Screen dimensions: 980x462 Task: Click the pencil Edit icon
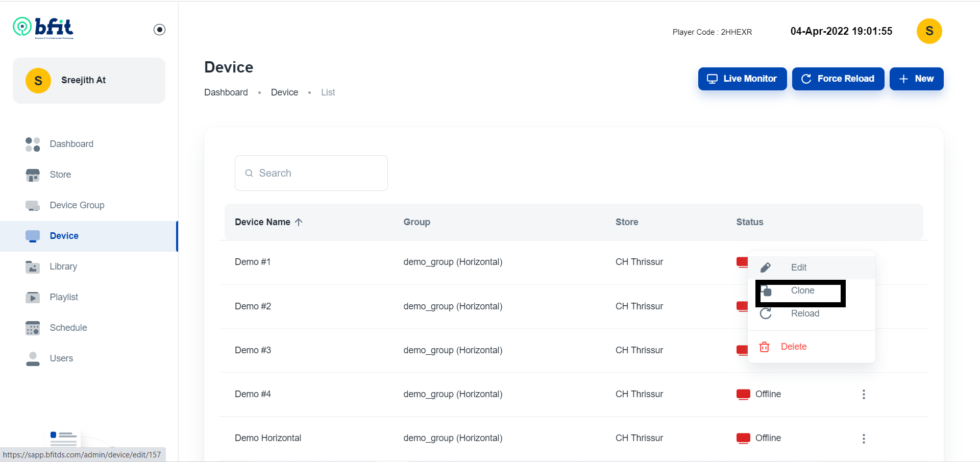coord(765,268)
